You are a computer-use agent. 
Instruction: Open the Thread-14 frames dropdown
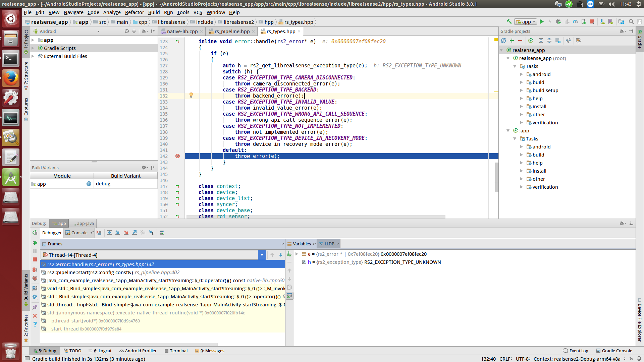click(262, 255)
